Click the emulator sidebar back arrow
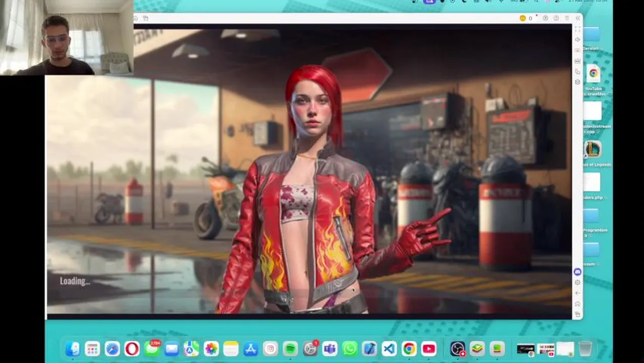The width and height of the screenshot is (644, 363). point(577,293)
